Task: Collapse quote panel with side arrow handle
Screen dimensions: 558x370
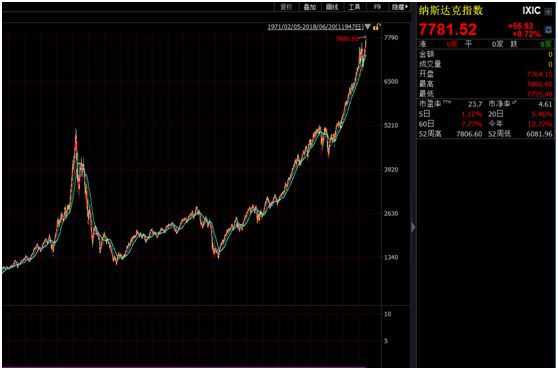Action: pyautogui.click(x=413, y=227)
